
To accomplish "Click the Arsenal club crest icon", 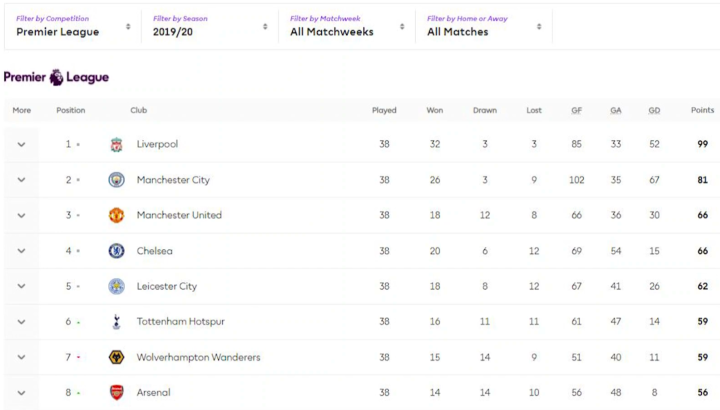I will click(x=117, y=392).
